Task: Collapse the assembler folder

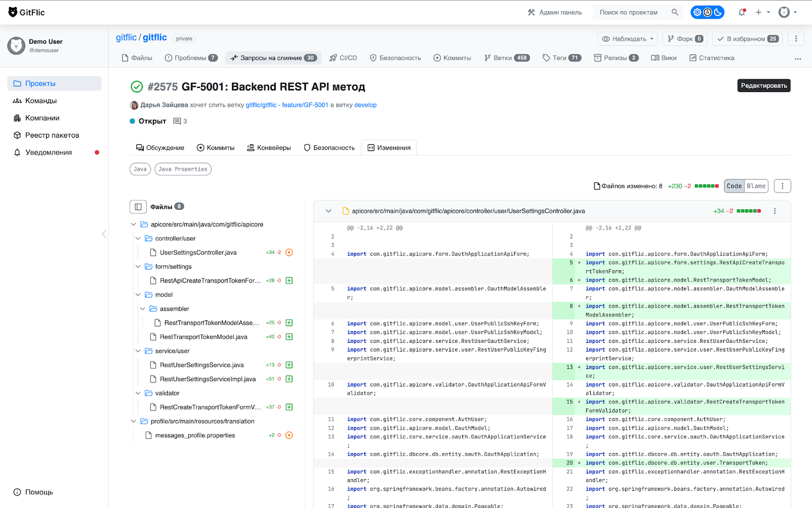Action: click(143, 309)
